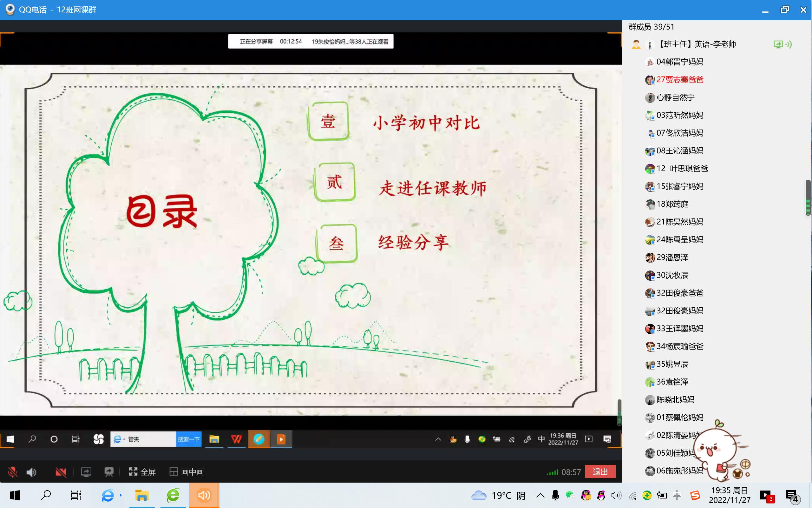Click the orange admin badge beside 李老师
Image resolution: width=812 pixels, height=508 pixels.
[x=636, y=44]
